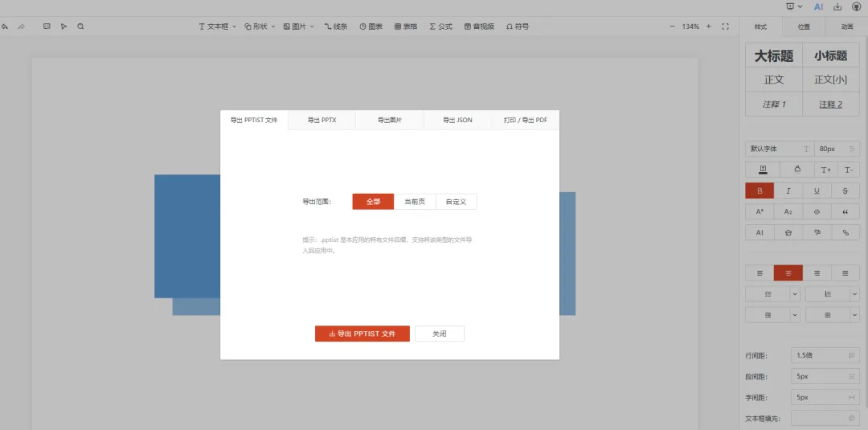The height and width of the screenshot is (430, 868).
Task: Switch to 导出图片 tab
Action: (x=390, y=120)
